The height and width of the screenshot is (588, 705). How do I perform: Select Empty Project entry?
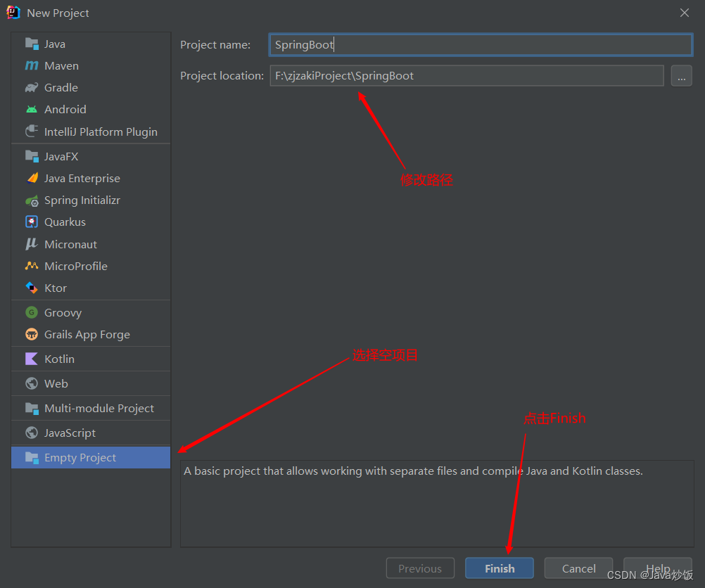91,458
